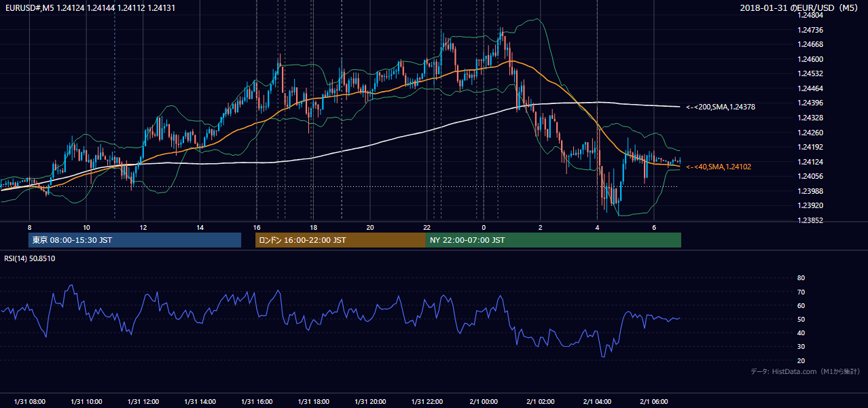Click price level 1.23852 on the axis
The image size is (868, 408).
(x=810, y=220)
